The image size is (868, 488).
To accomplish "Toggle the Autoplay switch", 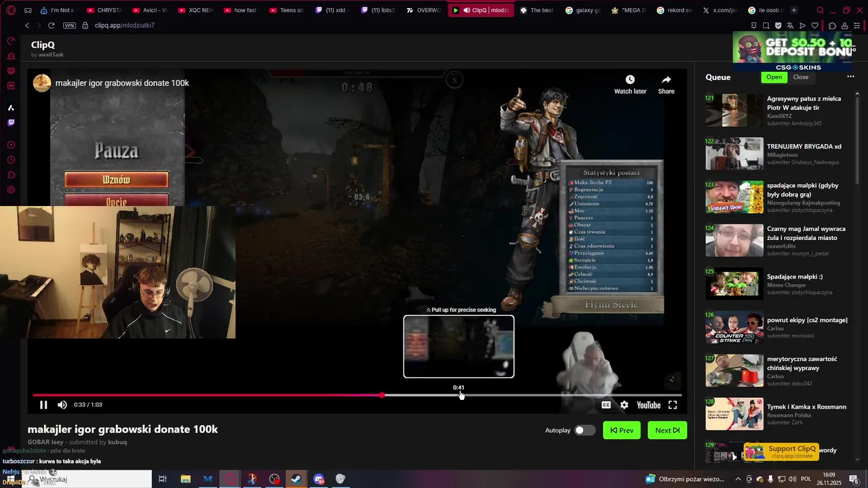I will click(x=585, y=430).
